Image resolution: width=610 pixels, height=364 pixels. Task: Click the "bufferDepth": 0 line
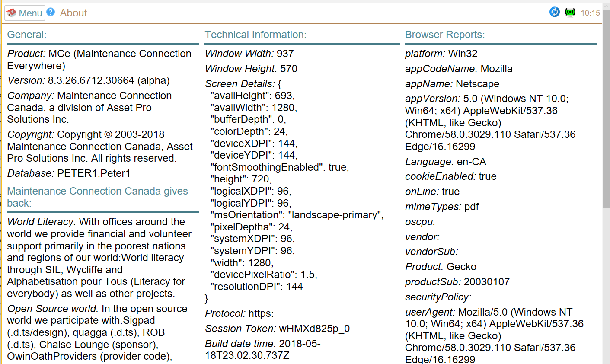click(248, 119)
